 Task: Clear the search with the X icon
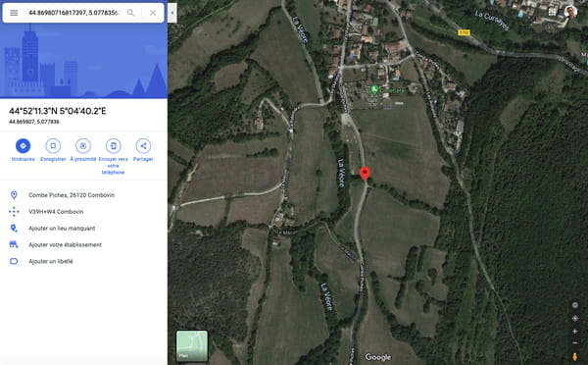coord(153,13)
